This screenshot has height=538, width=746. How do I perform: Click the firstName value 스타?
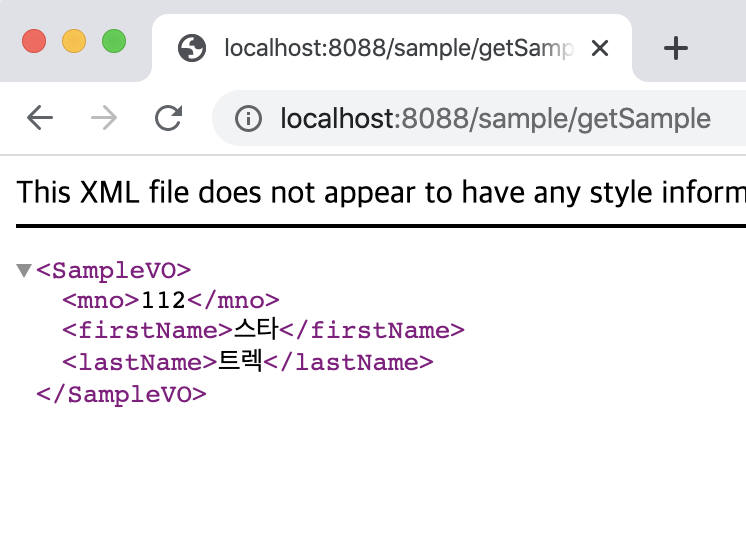(x=256, y=329)
